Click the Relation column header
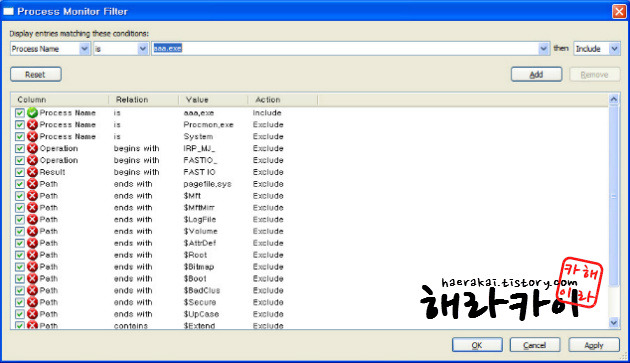This screenshot has width=630, height=363. pyautogui.click(x=143, y=100)
